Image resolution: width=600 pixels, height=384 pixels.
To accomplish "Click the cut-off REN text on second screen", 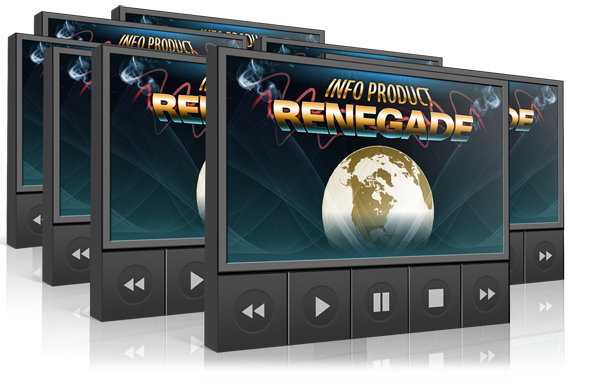I will tap(179, 108).
